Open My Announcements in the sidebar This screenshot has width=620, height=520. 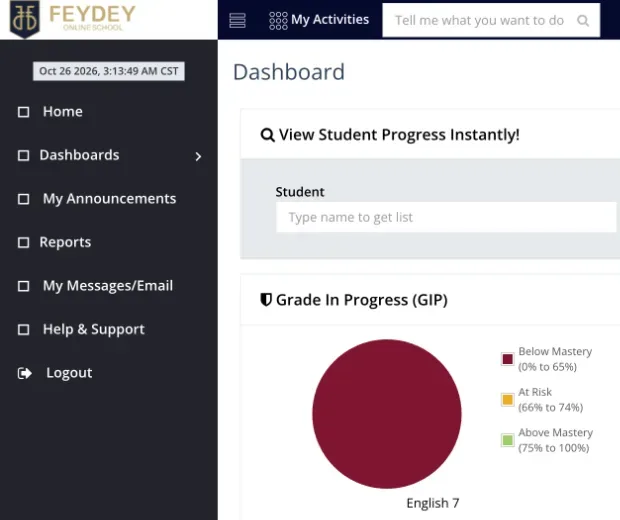click(109, 199)
